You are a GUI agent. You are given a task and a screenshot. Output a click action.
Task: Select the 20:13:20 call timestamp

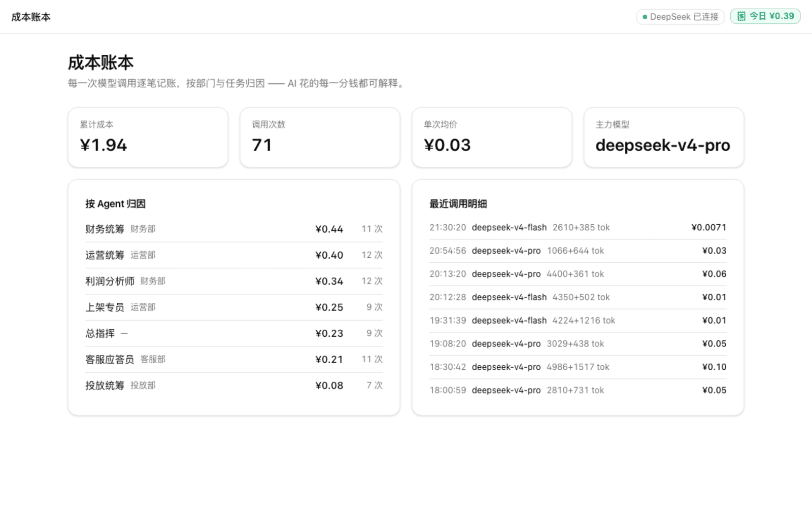pyautogui.click(x=448, y=274)
